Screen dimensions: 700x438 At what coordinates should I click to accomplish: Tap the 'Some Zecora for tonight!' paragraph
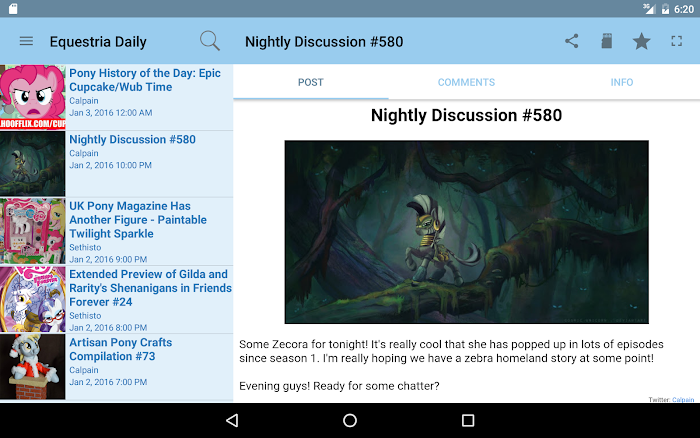pyautogui.click(x=451, y=351)
